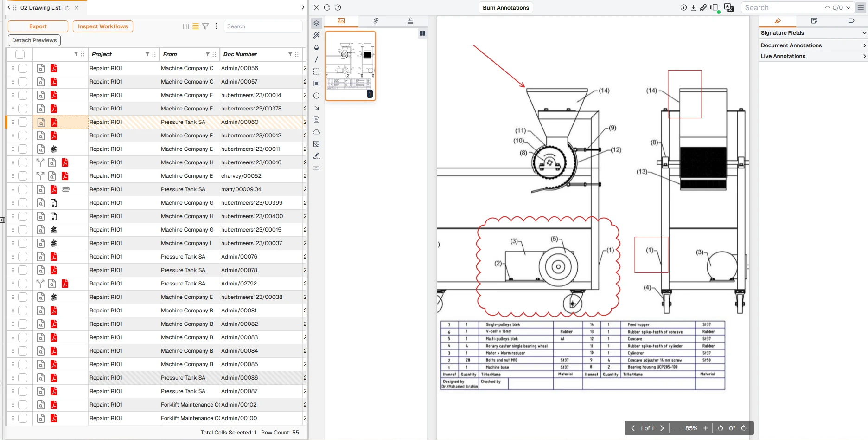Screen dimensions: 868x440
Task: Select the text note annotation tool
Action: click(x=316, y=120)
